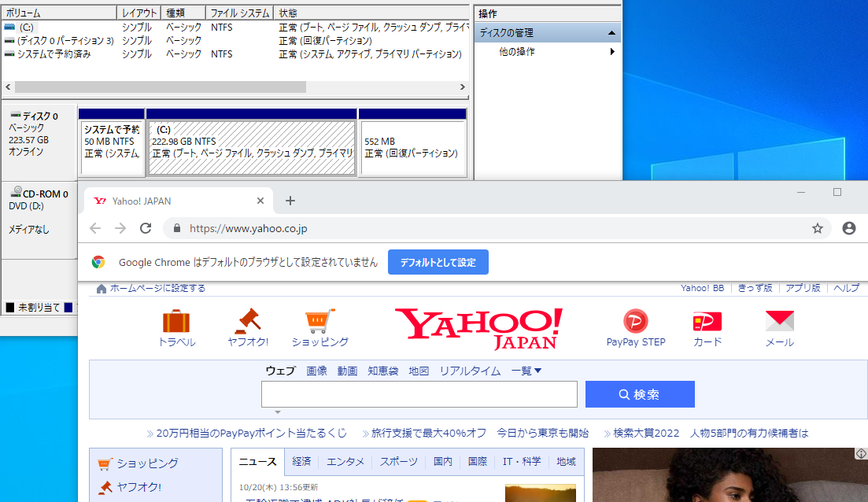
Task: Select the 地図 search tab
Action: pyautogui.click(x=419, y=371)
